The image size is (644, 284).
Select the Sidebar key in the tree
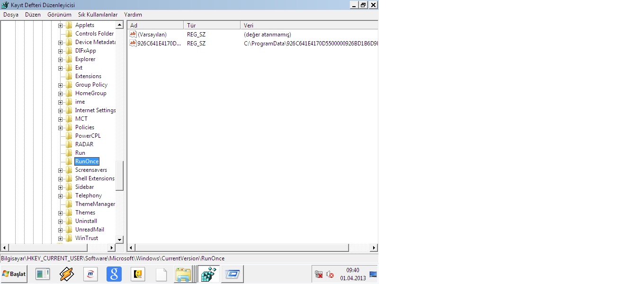(84, 187)
